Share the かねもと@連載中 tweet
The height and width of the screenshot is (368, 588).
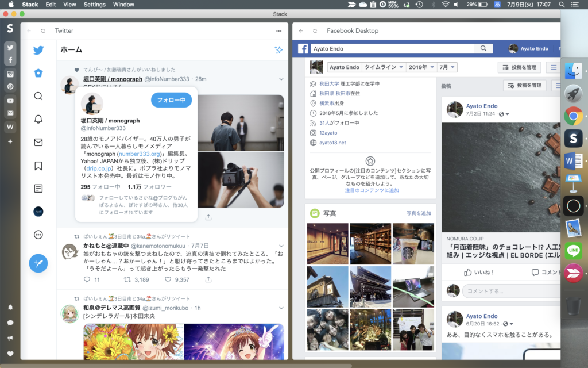pyautogui.click(x=208, y=279)
